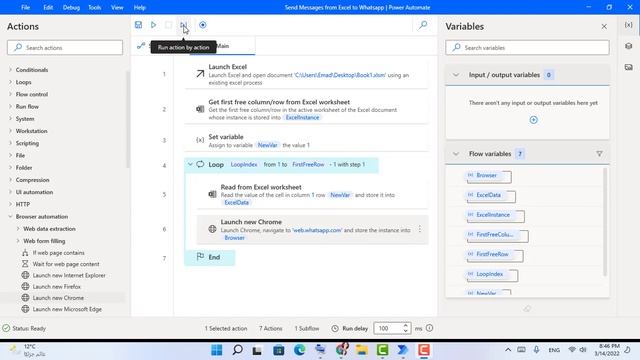Collapse the Browser automation group
This screenshot has width=640, height=360.
[x=11, y=216]
